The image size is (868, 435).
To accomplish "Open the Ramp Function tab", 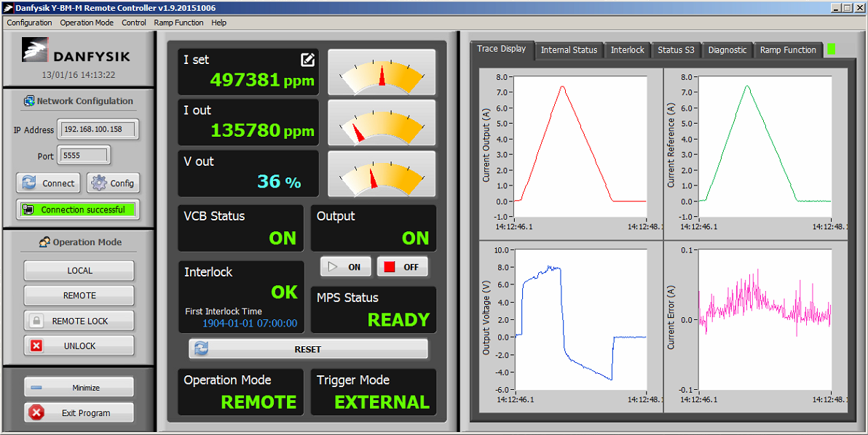I will 788,49.
